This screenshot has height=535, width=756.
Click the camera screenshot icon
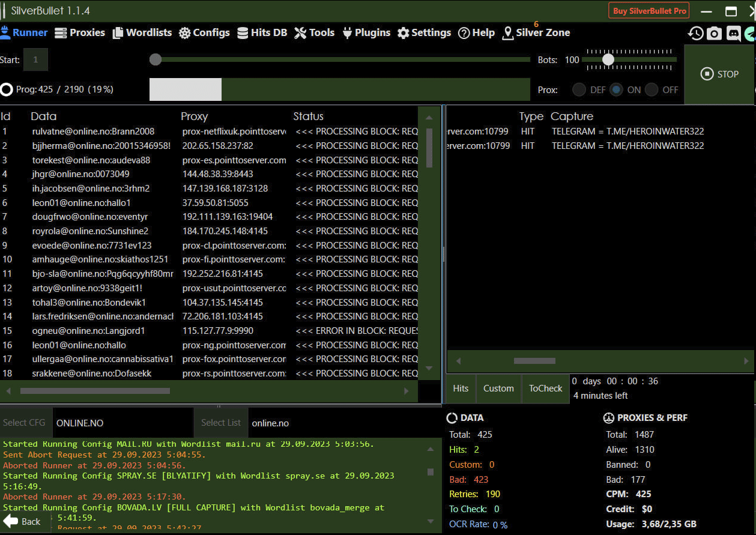[x=714, y=34]
